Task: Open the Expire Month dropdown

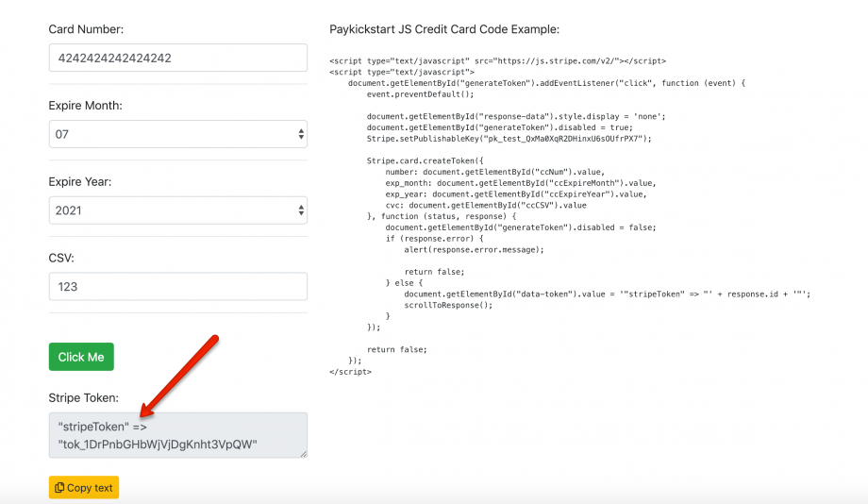Action: pos(177,134)
